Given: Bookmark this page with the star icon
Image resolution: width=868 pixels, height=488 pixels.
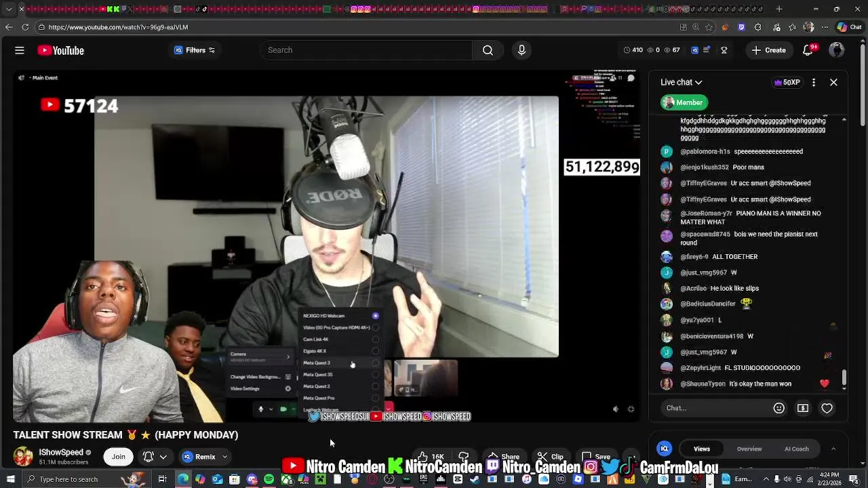Looking at the screenshot, I should coord(709,27).
